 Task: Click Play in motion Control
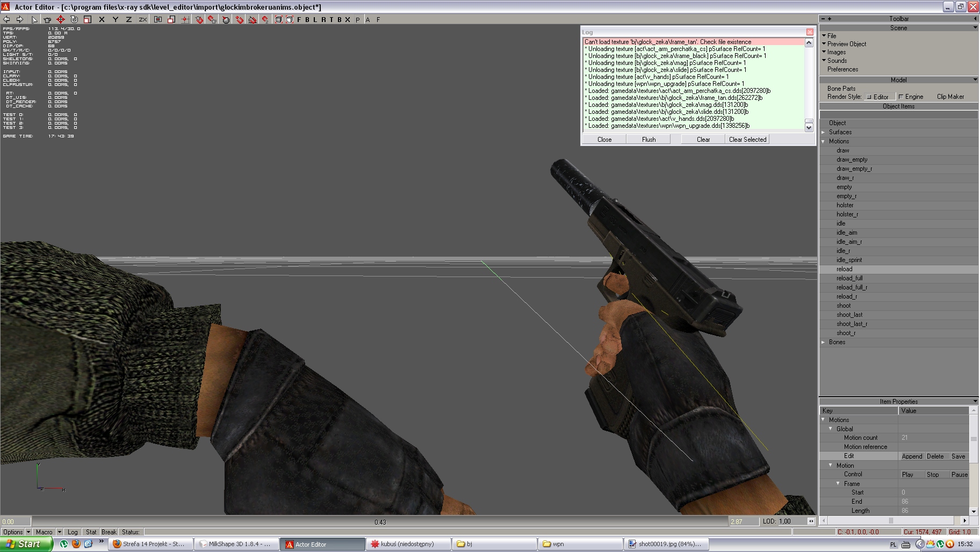pos(907,475)
